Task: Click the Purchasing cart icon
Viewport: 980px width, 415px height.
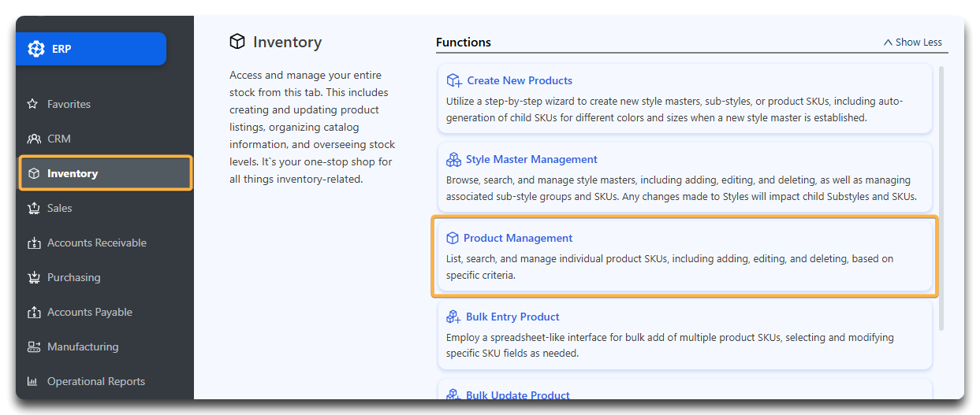Action: [x=33, y=277]
